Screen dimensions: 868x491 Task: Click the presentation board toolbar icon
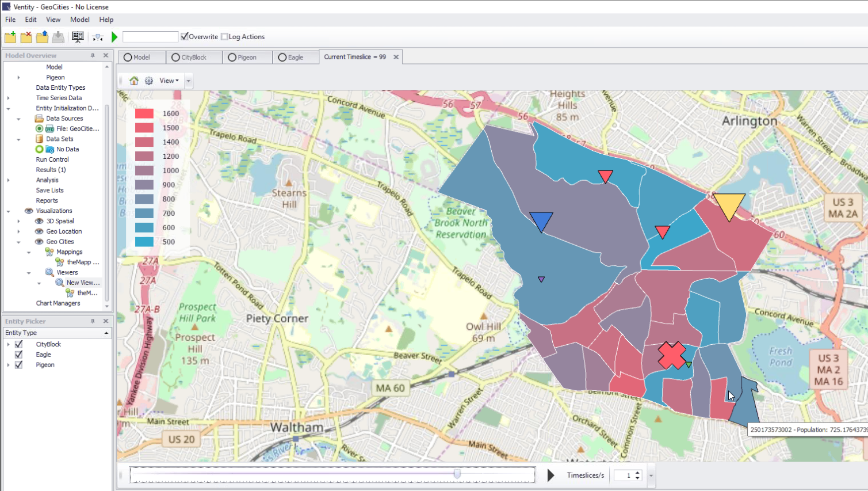click(78, 37)
